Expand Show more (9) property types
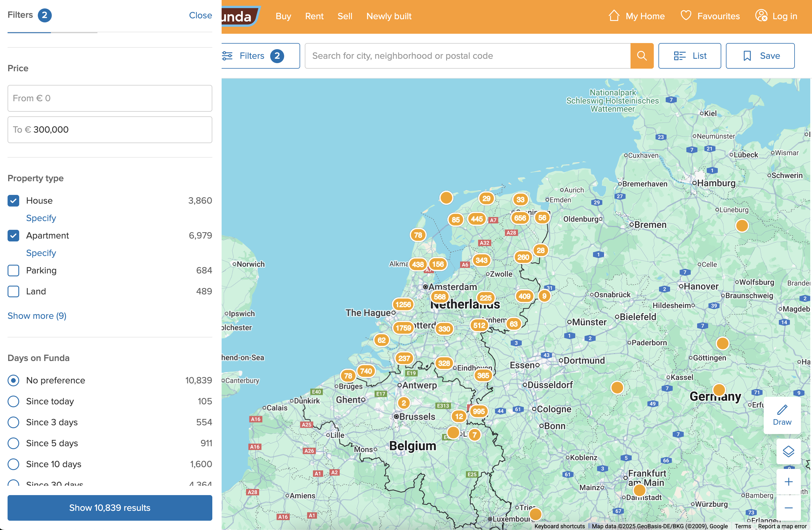Viewport: 812px width, 530px height. pyautogui.click(x=37, y=316)
